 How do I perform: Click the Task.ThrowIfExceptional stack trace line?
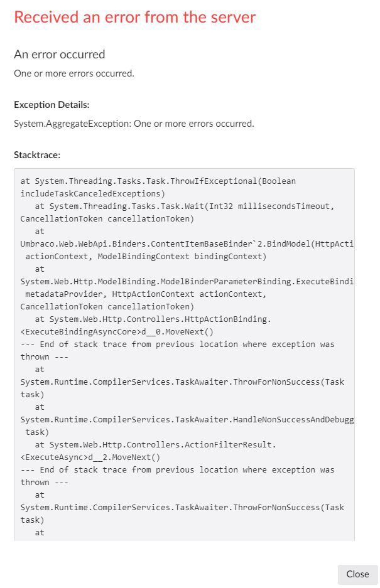[158, 181]
